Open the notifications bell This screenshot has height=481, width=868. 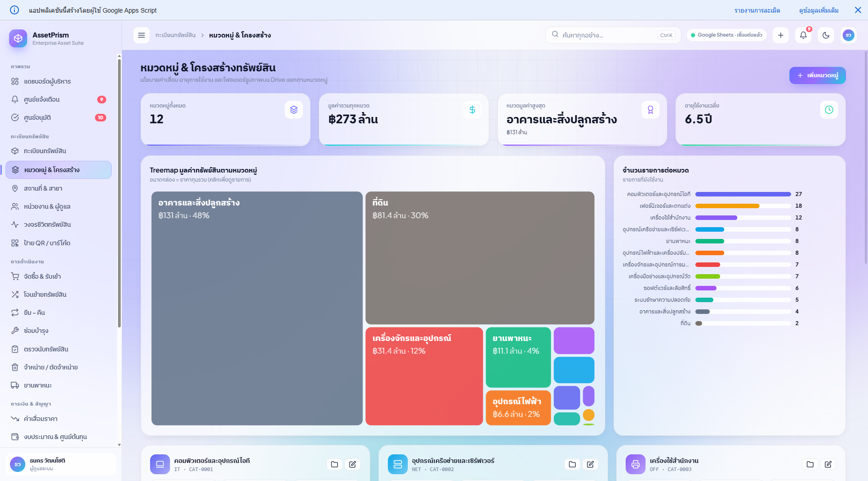click(803, 35)
